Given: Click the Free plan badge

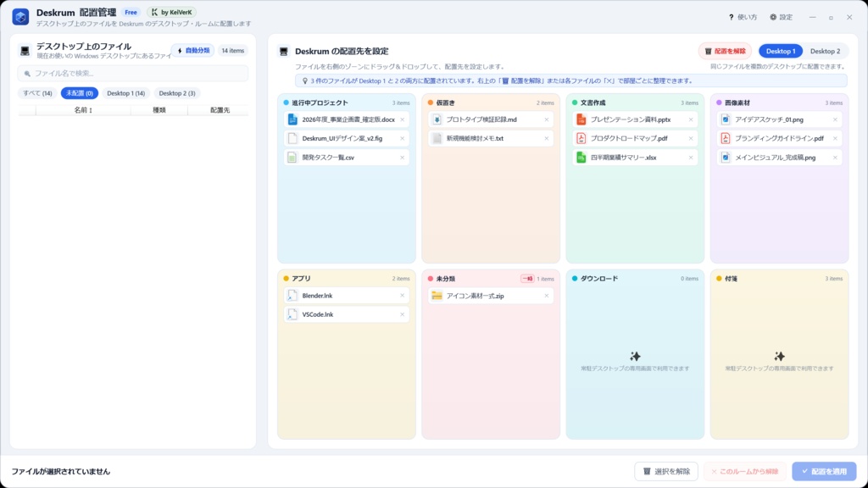Looking at the screenshot, I should pyautogui.click(x=131, y=12).
